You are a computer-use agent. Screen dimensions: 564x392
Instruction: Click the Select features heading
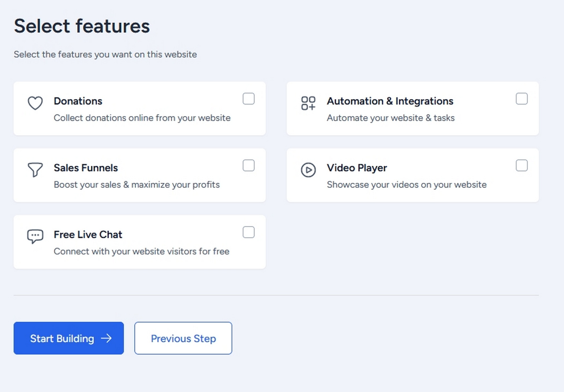82,26
